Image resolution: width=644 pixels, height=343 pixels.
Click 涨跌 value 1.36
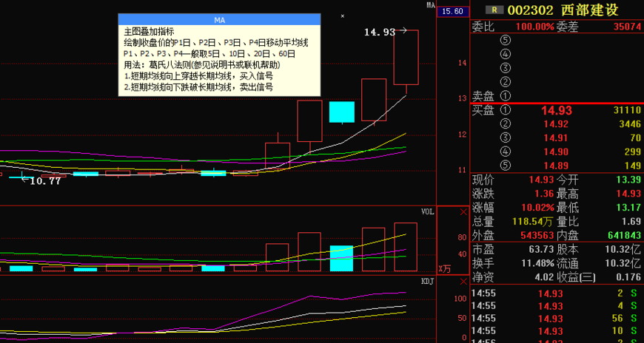click(x=544, y=194)
